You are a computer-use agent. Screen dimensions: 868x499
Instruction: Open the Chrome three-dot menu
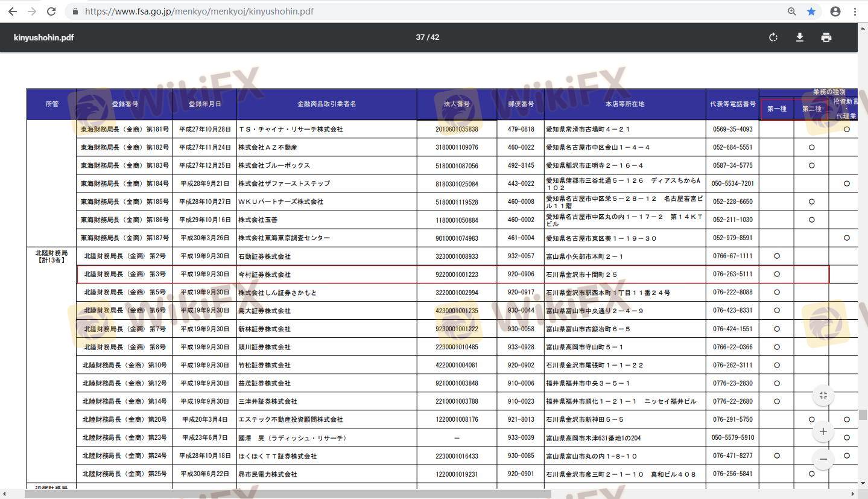(x=855, y=11)
